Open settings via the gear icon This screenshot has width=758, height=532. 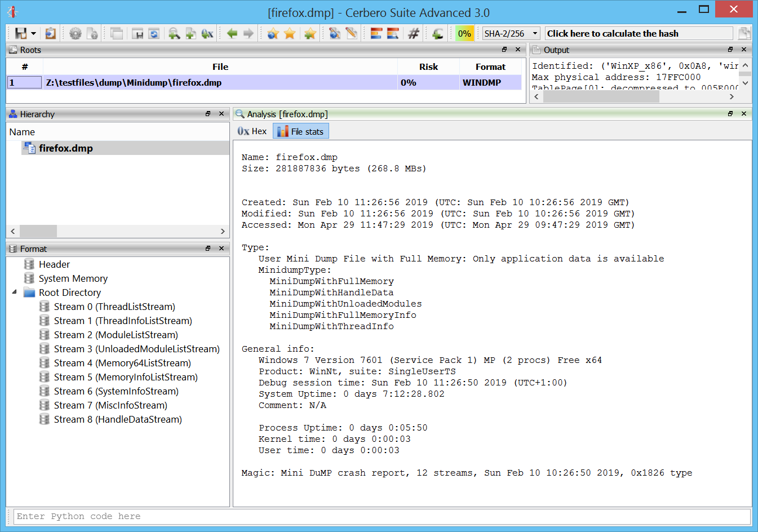point(75,34)
